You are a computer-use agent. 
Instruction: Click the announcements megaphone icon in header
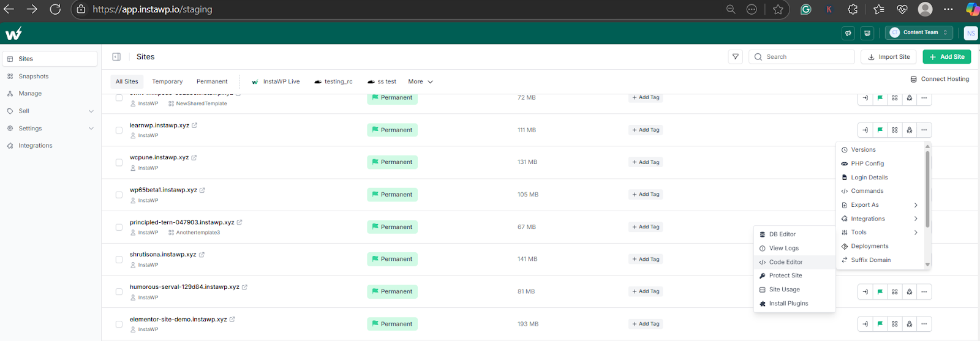pyautogui.click(x=848, y=33)
